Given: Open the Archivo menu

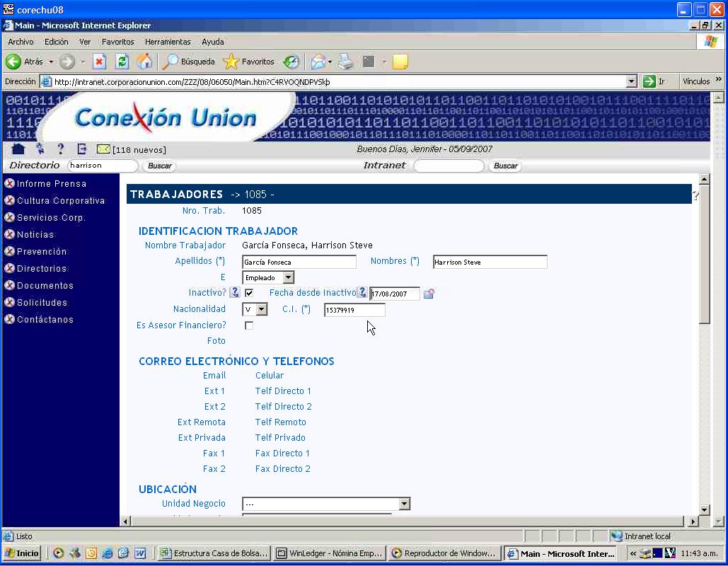Looking at the screenshot, I should (21, 42).
